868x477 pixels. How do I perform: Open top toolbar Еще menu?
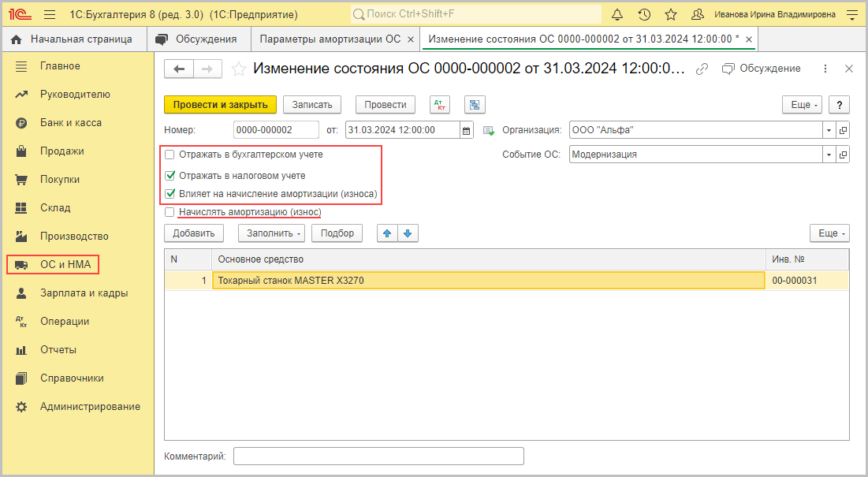point(802,105)
